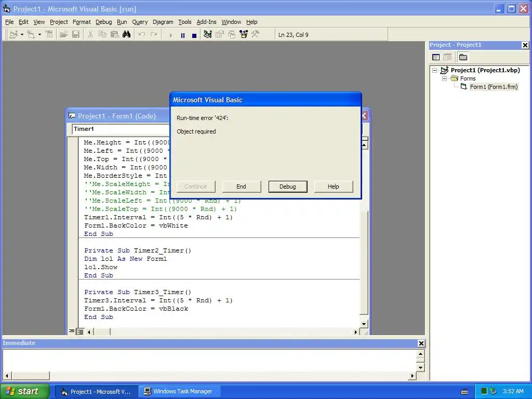This screenshot has height=399, width=532.
Task: Click the Find binoculars icon
Action: pos(127,35)
